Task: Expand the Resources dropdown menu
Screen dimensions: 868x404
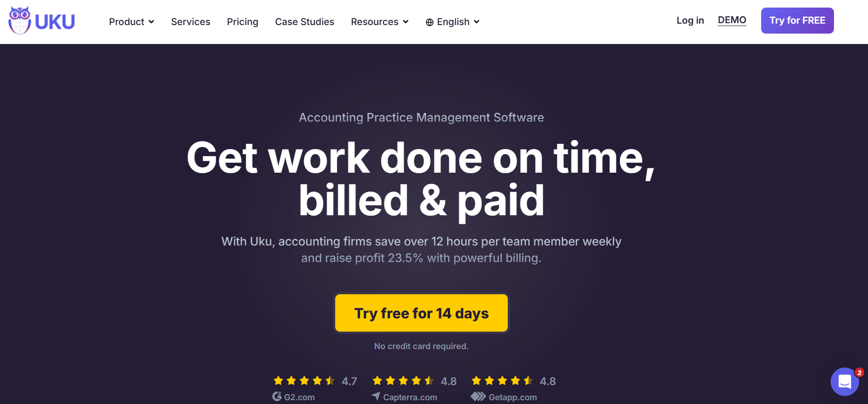Action: tap(379, 22)
